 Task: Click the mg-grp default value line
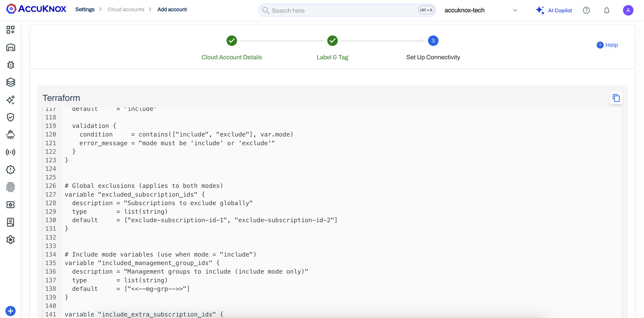tap(131, 288)
